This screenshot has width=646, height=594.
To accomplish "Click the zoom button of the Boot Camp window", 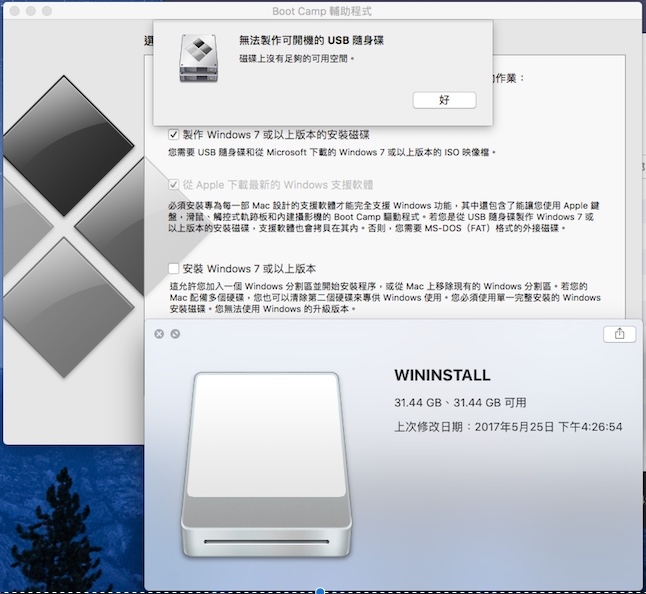I will [47, 11].
